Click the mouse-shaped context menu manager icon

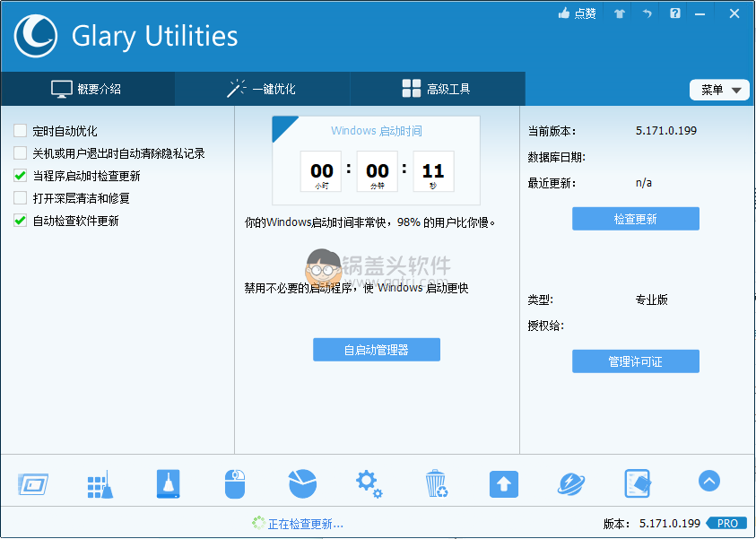(235, 484)
